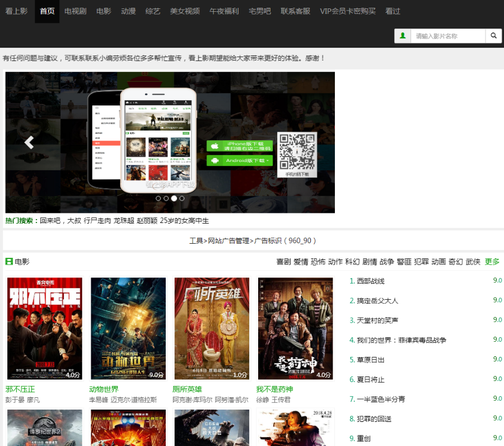Open the 看上影 site logo link
This screenshot has height=446, width=504.
tap(16, 11)
